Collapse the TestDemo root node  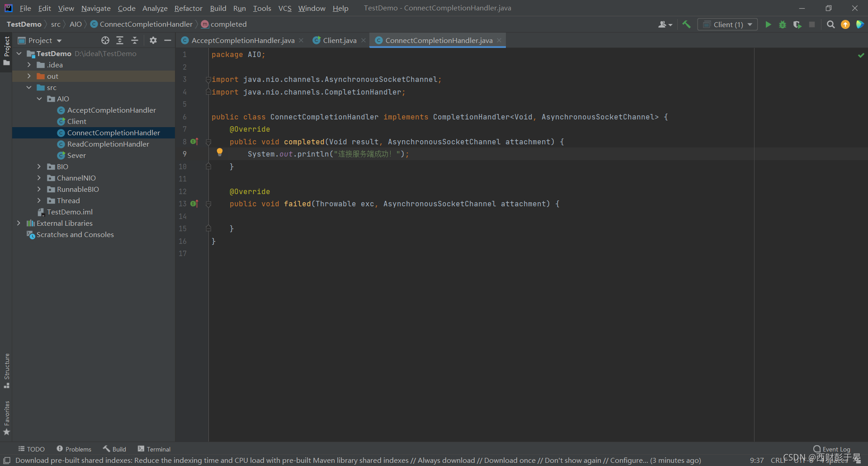(x=19, y=53)
